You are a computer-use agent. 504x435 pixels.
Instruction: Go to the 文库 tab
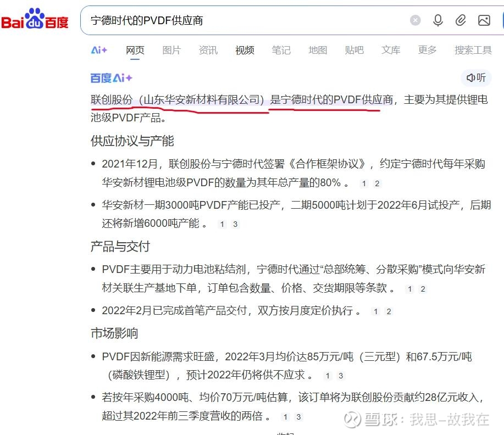[x=391, y=50]
